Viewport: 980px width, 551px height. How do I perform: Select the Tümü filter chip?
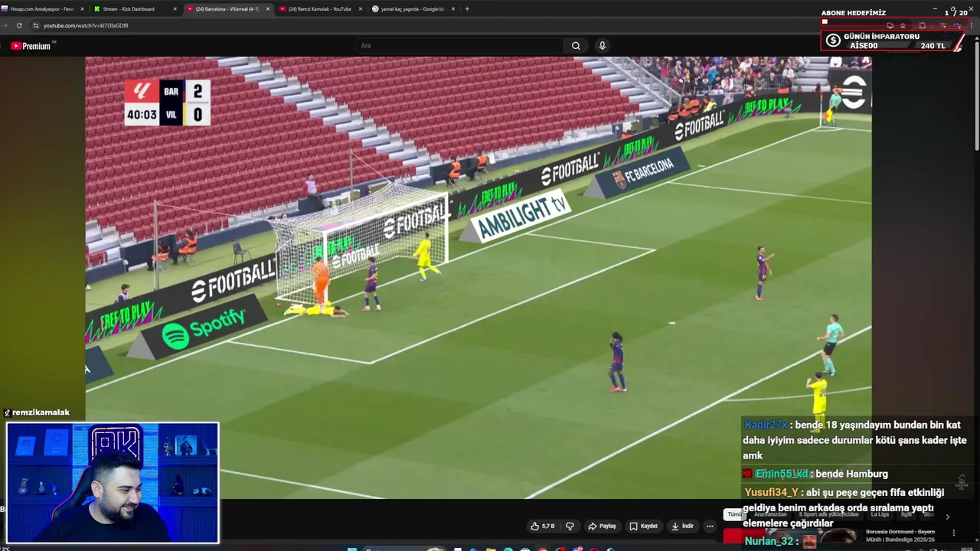734,514
